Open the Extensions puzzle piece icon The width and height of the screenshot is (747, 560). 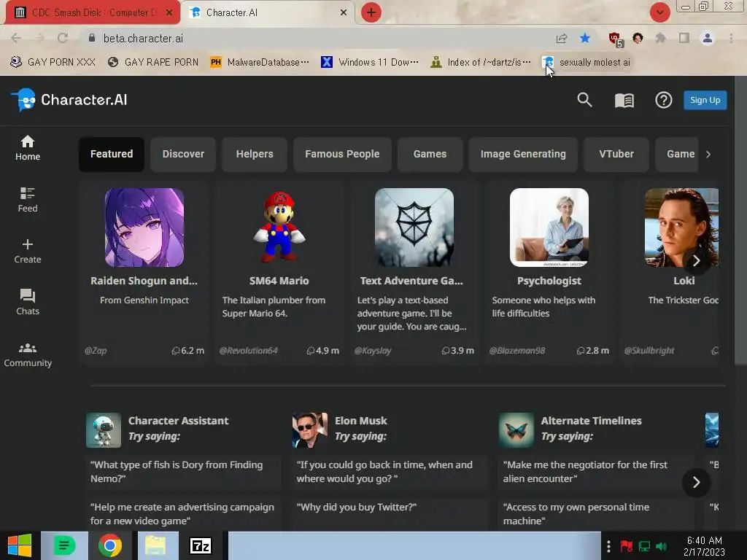pos(661,38)
